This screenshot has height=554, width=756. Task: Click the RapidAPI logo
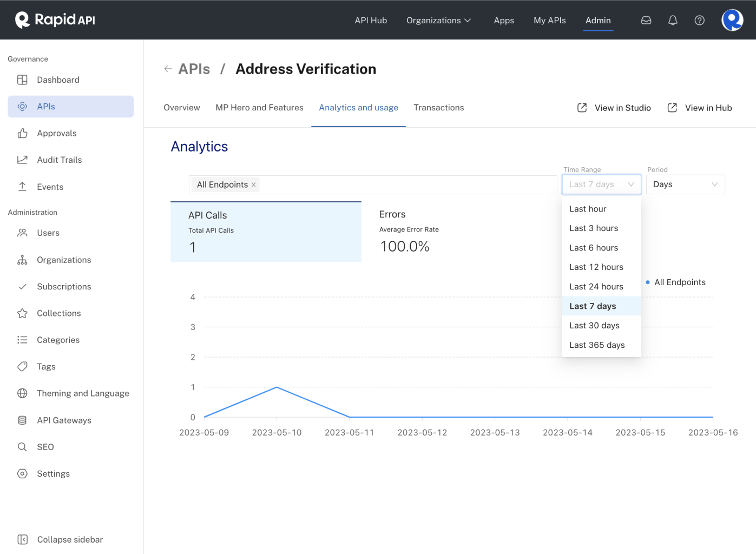click(x=55, y=20)
